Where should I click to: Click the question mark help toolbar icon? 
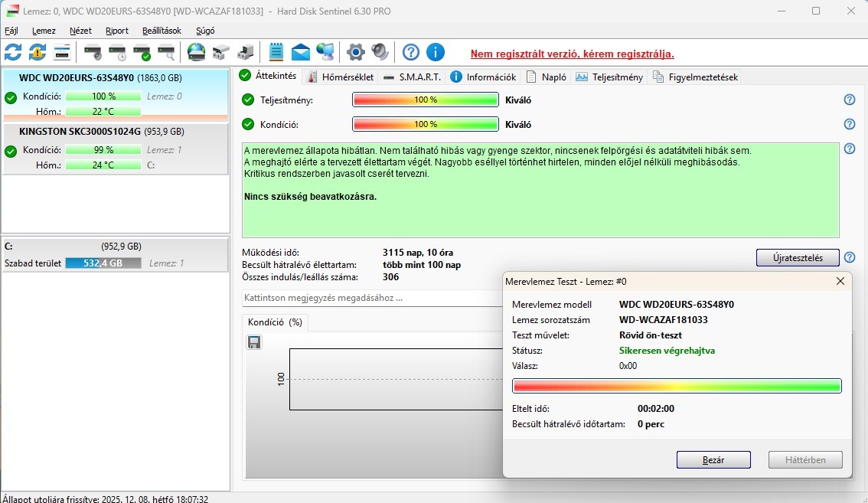tap(411, 52)
